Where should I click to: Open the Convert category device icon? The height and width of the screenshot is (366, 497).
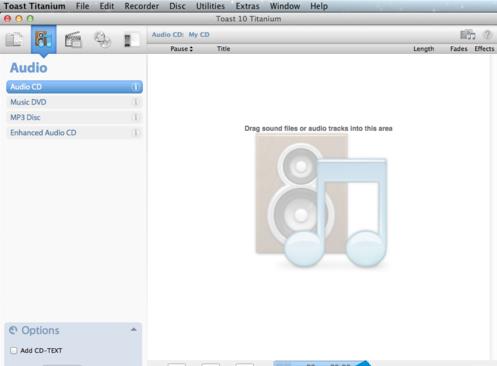(131, 40)
